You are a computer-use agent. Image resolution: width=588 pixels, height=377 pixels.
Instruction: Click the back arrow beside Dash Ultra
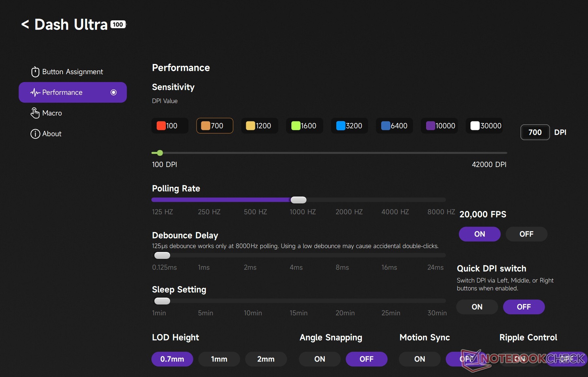[25, 25]
